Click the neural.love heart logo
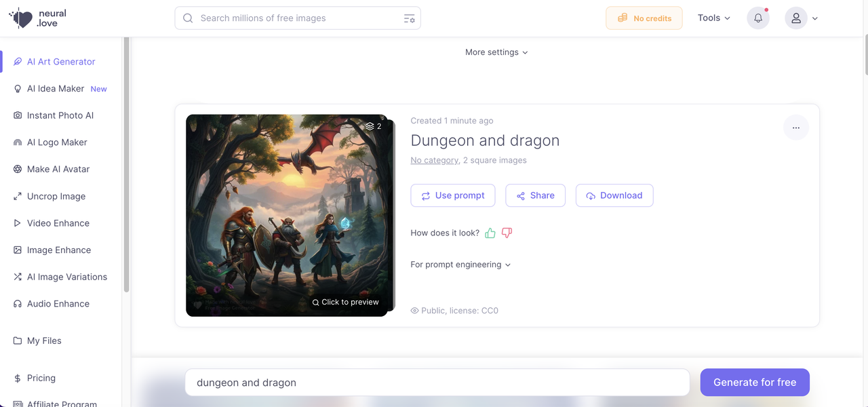Viewport: 868px width, 407px height. coord(21,18)
